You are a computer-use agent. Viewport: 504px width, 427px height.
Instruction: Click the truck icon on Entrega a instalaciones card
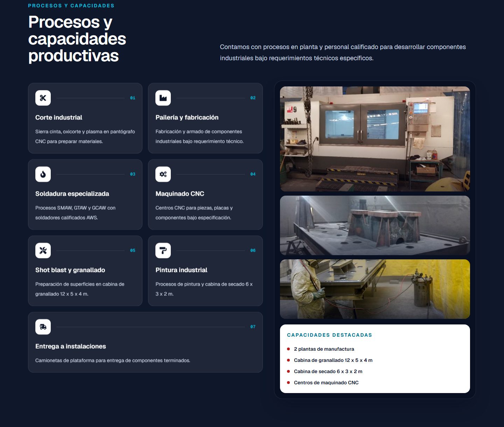tap(43, 327)
